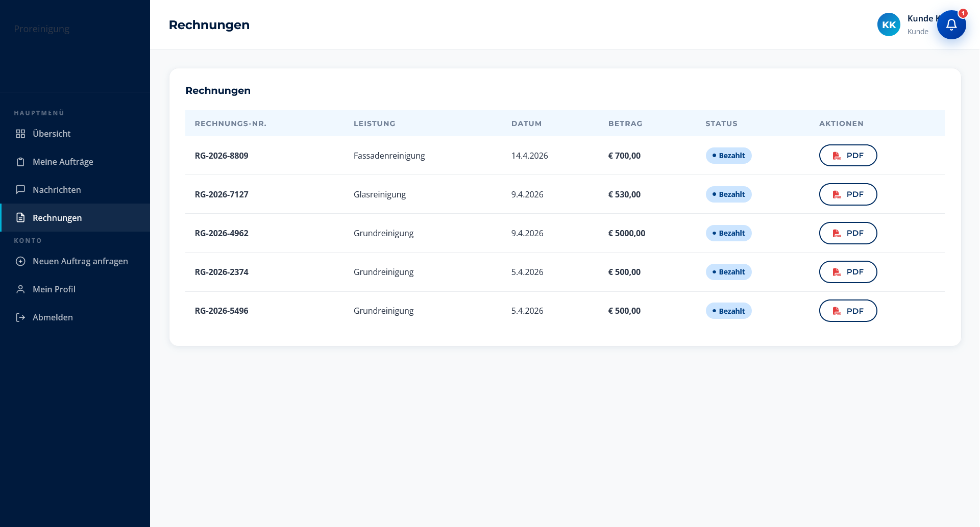Screen dimensions: 980x527
Task: Click the KK user avatar
Action: 889,24
